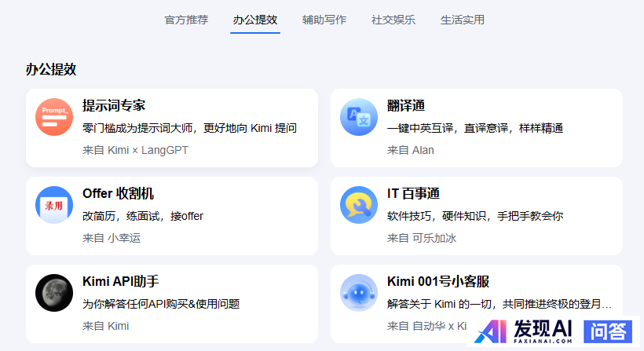644x351 pixels.
Task: Click the 录用 icon for Offer 收割机
Action: pos(54,205)
